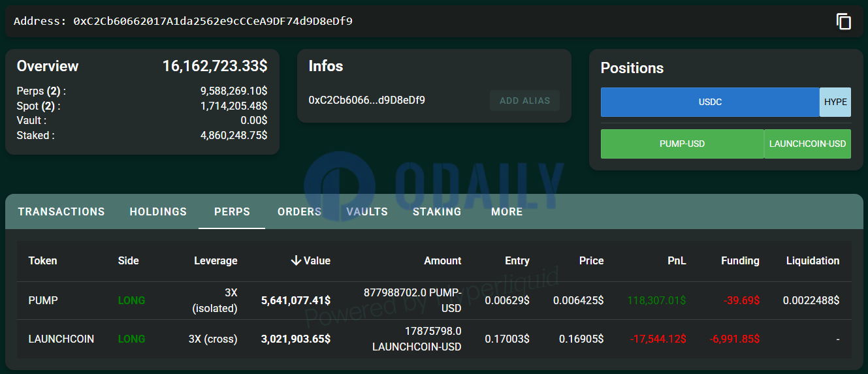
Task: Click the ADD ALIAS button
Action: point(525,101)
